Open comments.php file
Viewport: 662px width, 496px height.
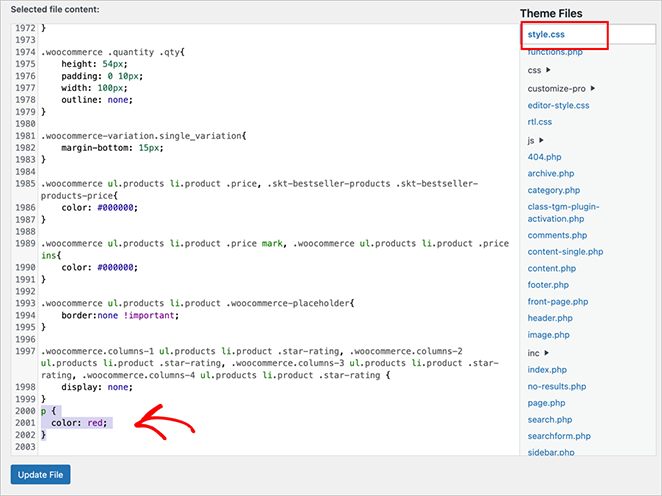click(x=555, y=235)
